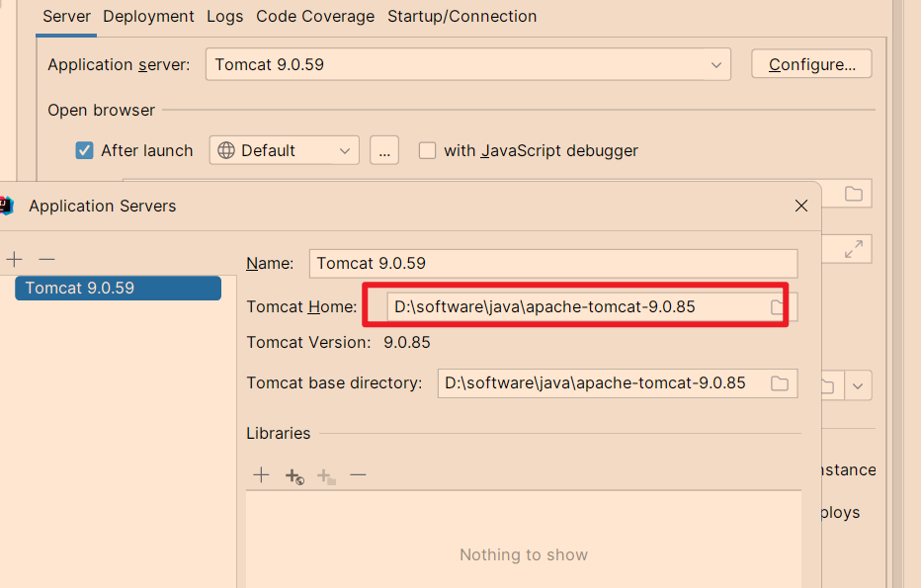Click 'Nothing to show' placeholder text
921x588 pixels.
point(524,555)
